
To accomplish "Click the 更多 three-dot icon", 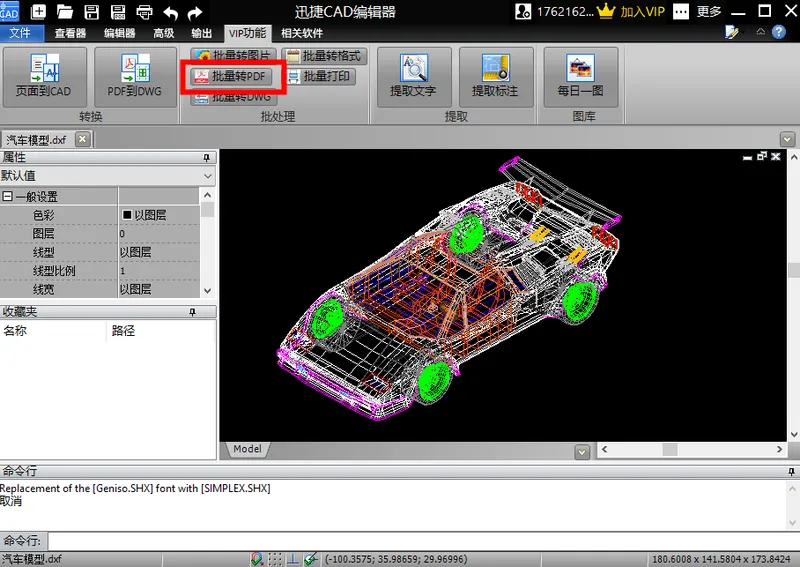I will click(681, 11).
